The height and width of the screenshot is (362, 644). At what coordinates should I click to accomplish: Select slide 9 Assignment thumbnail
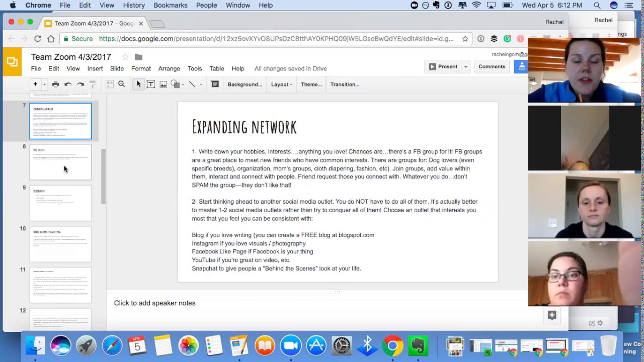point(60,203)
